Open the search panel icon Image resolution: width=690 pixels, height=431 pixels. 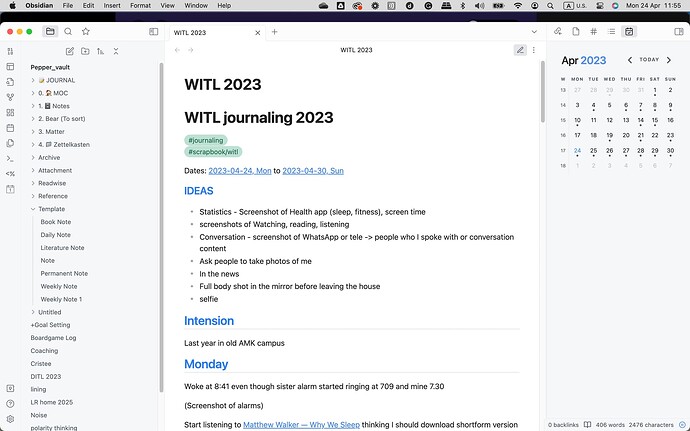coord(68,31)
